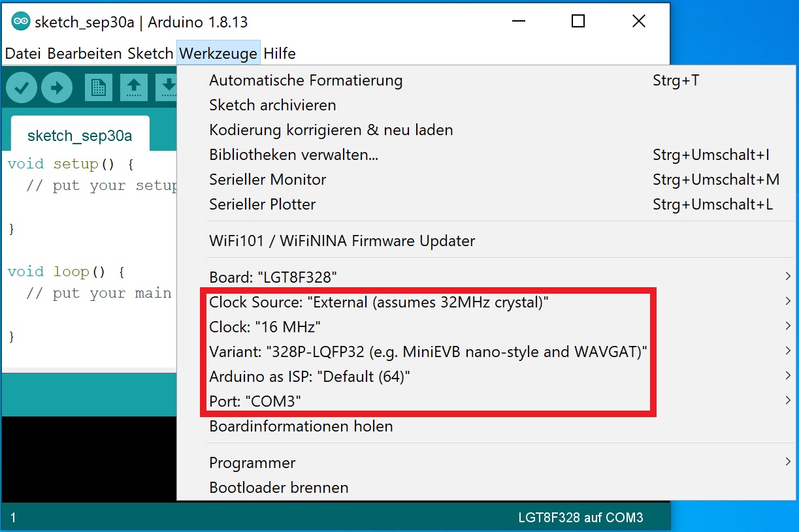Open Serieller Plotter
799x532 pixels.
487,204
